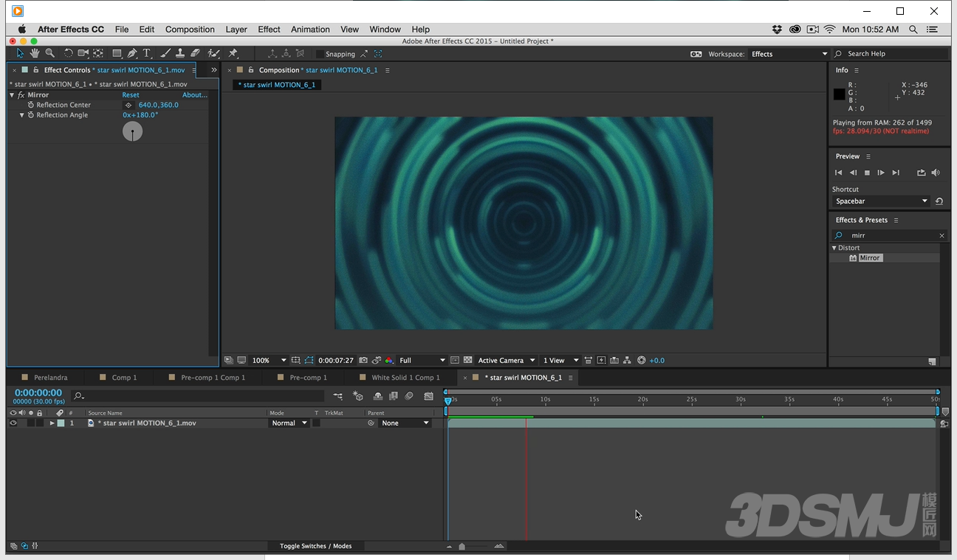Toggle the Mirror effect fx switch

click(21, 95)
